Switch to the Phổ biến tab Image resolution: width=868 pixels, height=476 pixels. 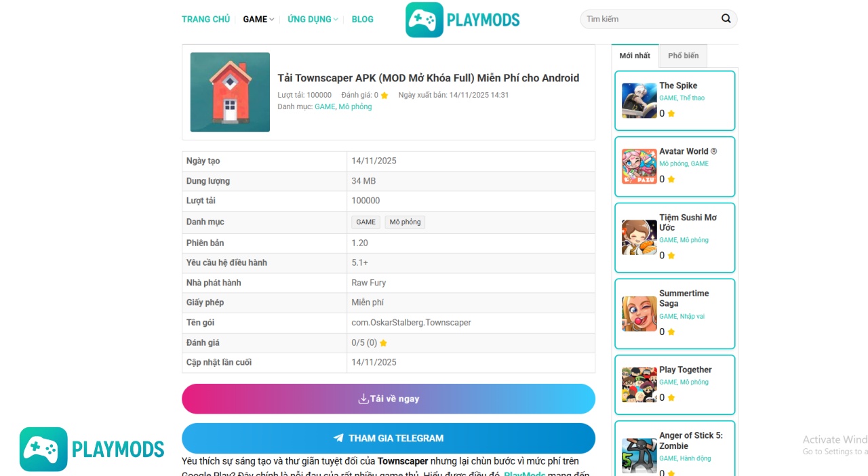point(683,56)
